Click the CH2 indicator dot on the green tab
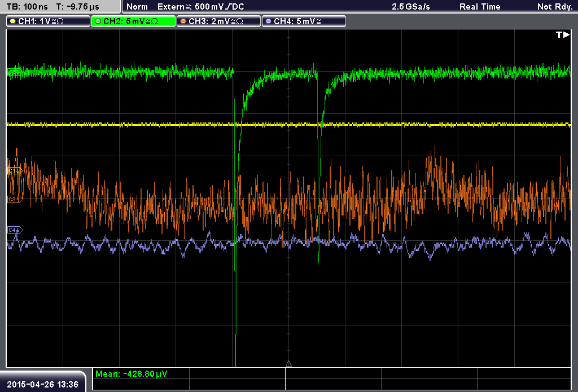The height and width of the screenshot is (392, 578). coord(98,21)
